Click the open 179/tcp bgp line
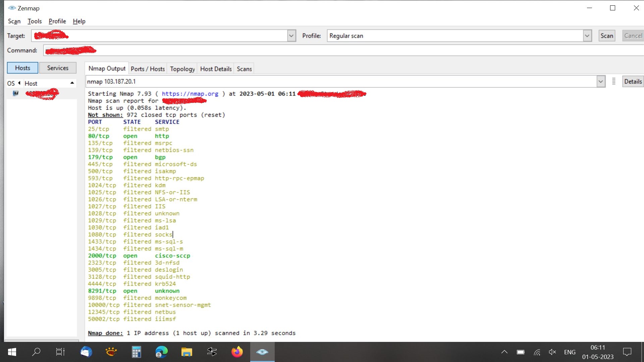The width and height of the screenshot is (644, 362). pos(127,157)
